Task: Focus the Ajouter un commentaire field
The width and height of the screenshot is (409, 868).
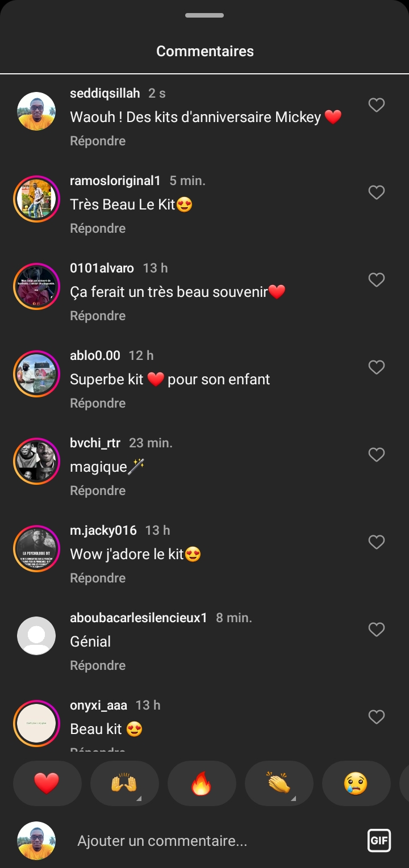Action: click(x=216, y=841)
